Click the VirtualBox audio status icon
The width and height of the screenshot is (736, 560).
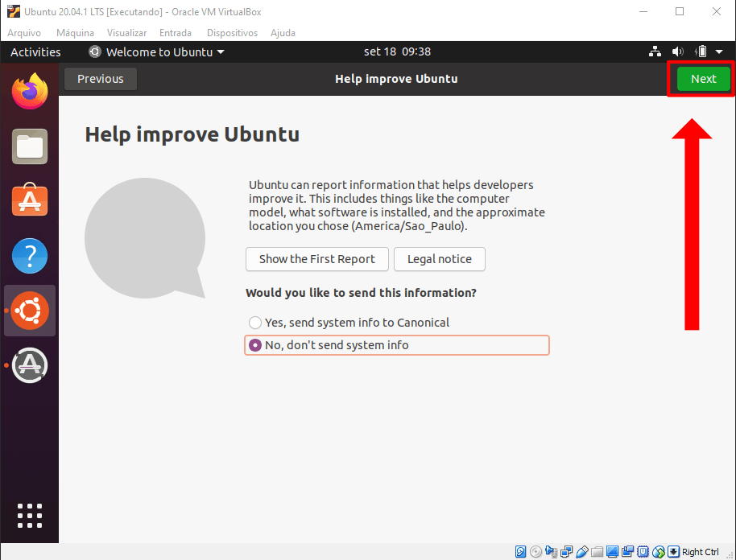(x=551, y=552)
